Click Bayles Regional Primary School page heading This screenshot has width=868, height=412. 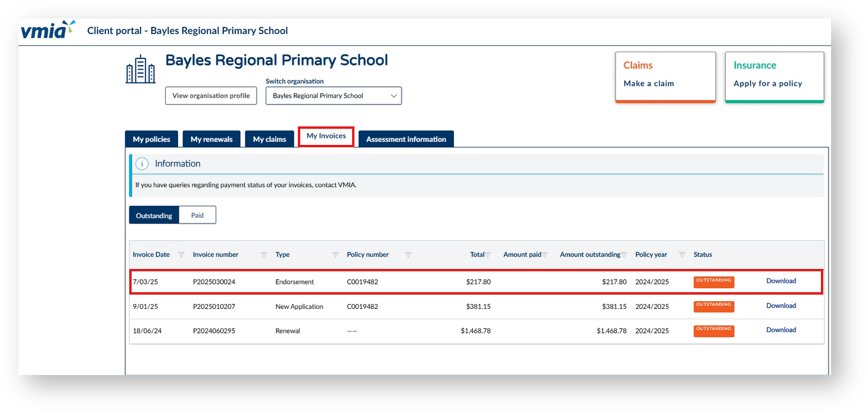click(x=276, y=60)
